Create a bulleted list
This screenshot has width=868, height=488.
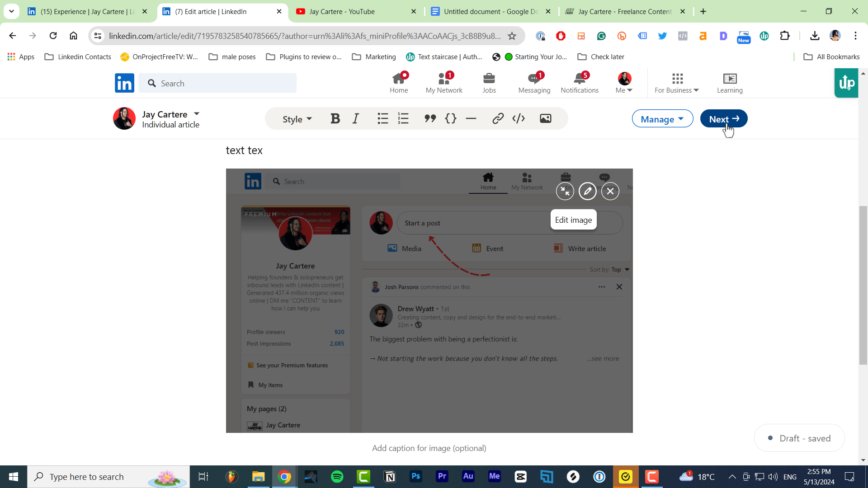click(x=382, y=118)
